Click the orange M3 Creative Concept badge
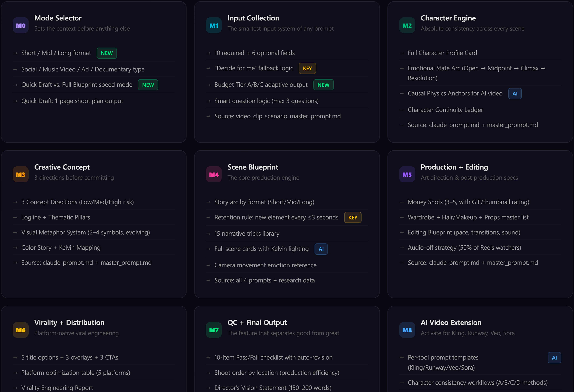Screen dimensions: 574x392 coord(21,174)
